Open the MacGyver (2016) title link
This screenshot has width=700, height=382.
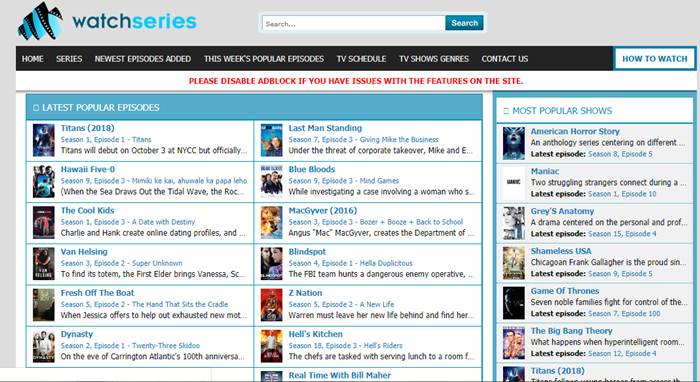[x=322, y=210]
